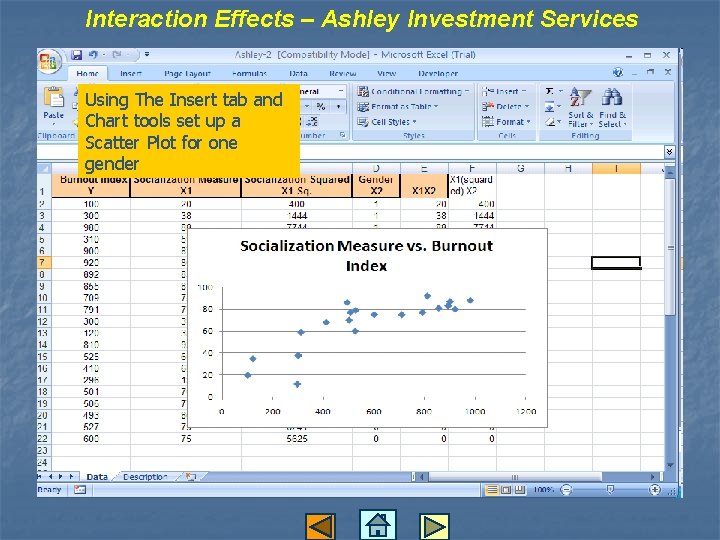
Task: Switch to Page Layout view button
Action: 506,490
